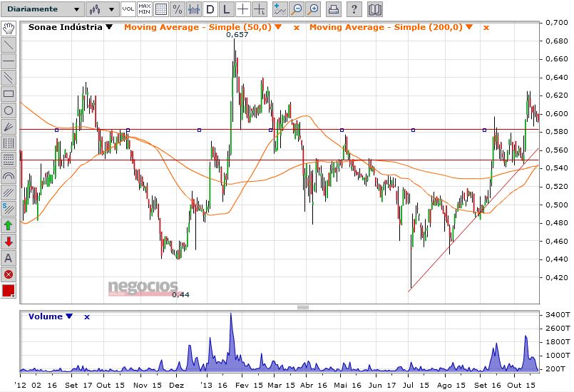This screenshot has width=574, height=392.
Task: Select the circle drawing tool
Action: click(9, 110)
